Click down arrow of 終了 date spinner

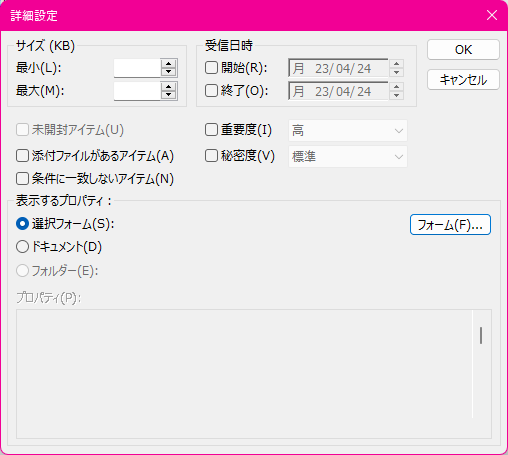[396, 95]
